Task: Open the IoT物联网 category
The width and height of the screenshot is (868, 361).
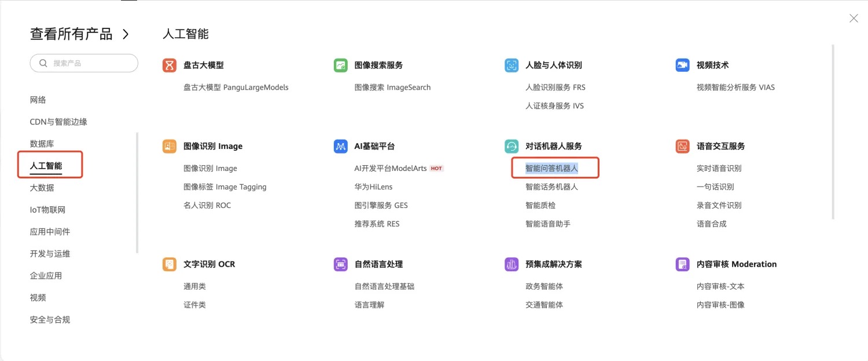Action: pos(47,210)
